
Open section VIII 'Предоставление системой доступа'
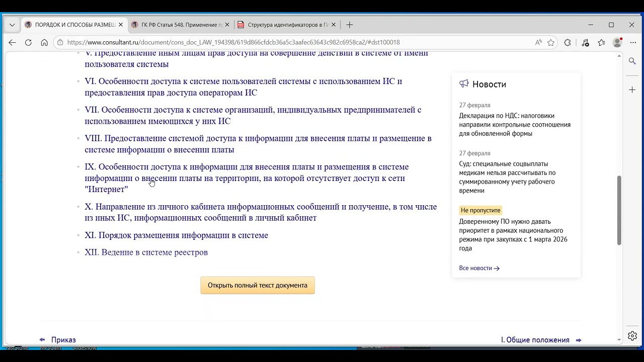[x=258, y=144]
